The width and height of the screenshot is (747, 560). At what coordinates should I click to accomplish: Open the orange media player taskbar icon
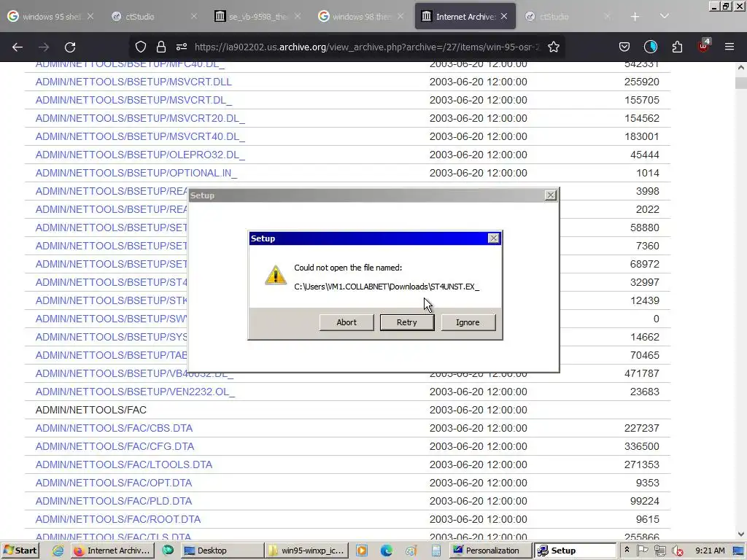click(x=362, y=551)
